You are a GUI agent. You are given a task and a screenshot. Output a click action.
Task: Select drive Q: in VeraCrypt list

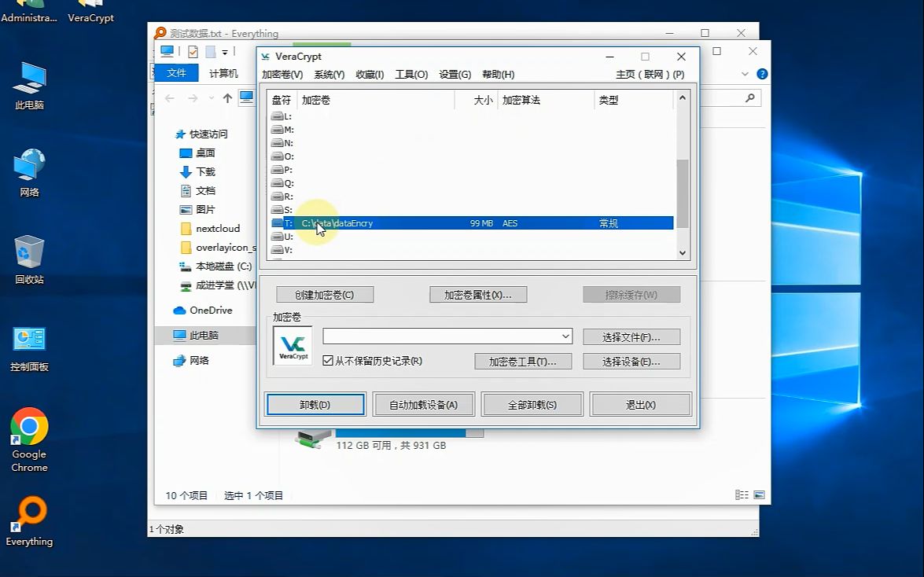pyautogui.click(x=282, y=183)
